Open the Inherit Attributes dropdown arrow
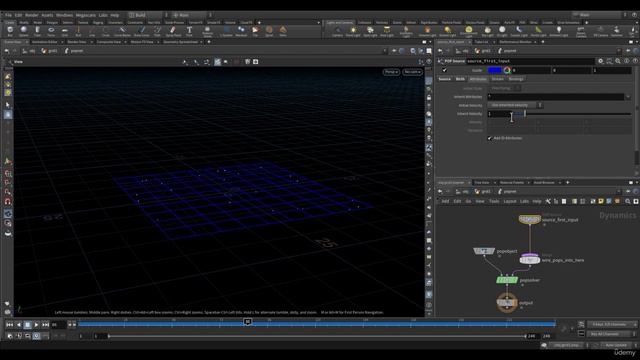640x360 pixels. click(628, 97)
